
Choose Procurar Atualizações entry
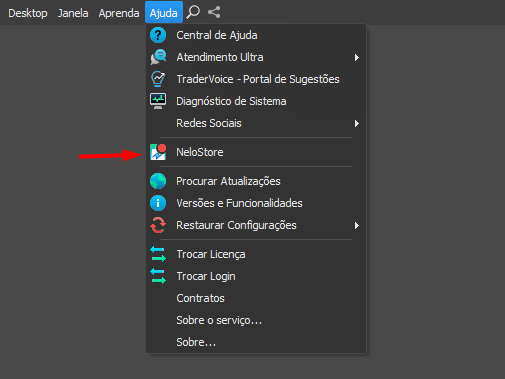[x=256, y=181]
